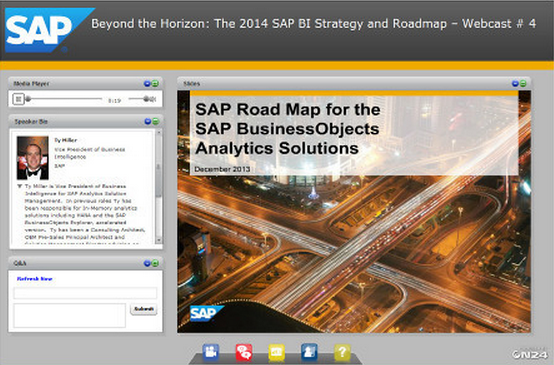This screenshot has height=365, width=554.
Task: Open the Speaker Bio dock icon
Action: pos(309,353)
